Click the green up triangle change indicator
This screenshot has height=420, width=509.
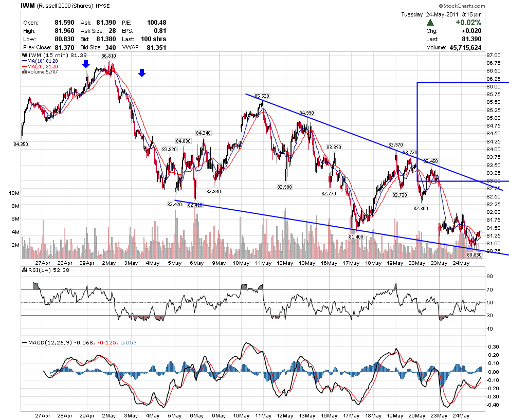coord(430,23)
